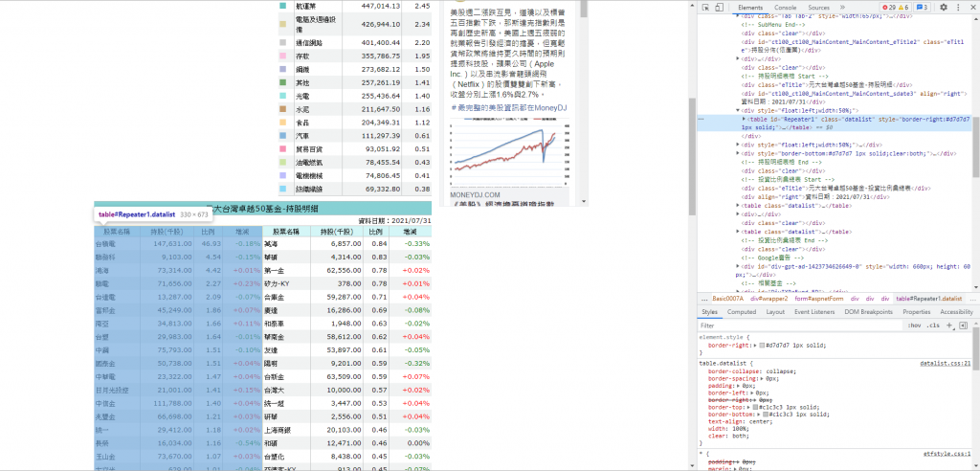Open color picker for border-top #c1c3c3 swatch

(x=756, y=407)
